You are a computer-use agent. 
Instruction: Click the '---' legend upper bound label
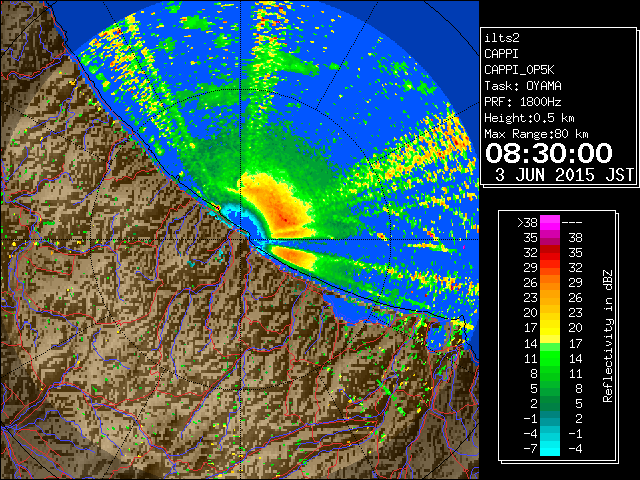(572, 223)
